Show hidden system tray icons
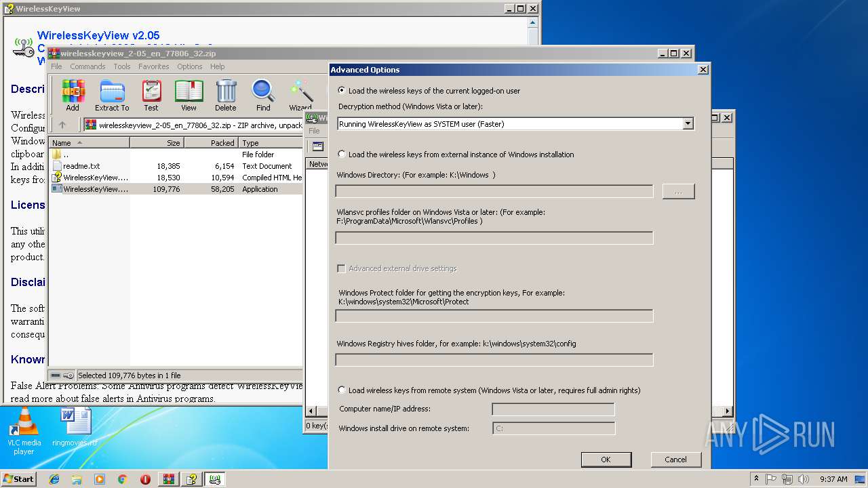This screenshot has width=868, height=488. tap(756, 479)
